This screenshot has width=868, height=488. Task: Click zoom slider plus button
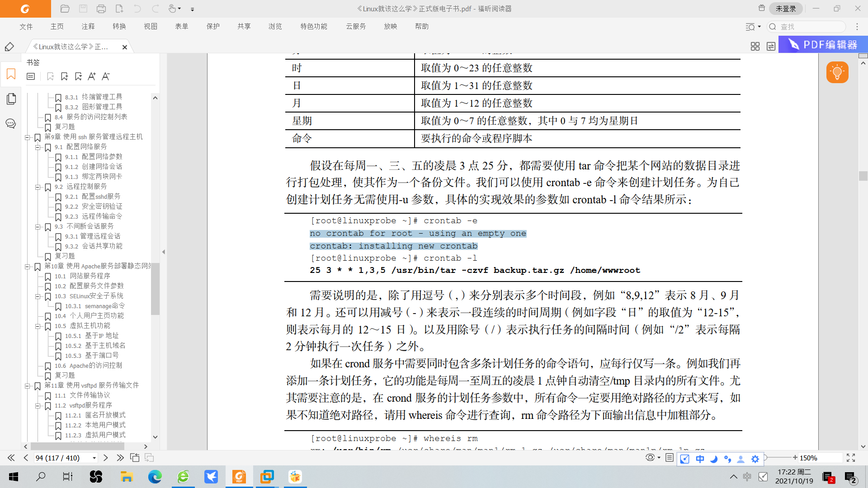tap(795, 458)
